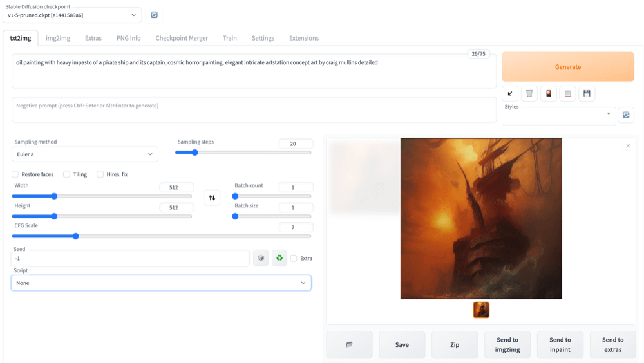Swap width and height with arrows icon
Image resolution: width=644 pixels, height=363 pixels.
point(212,198)
